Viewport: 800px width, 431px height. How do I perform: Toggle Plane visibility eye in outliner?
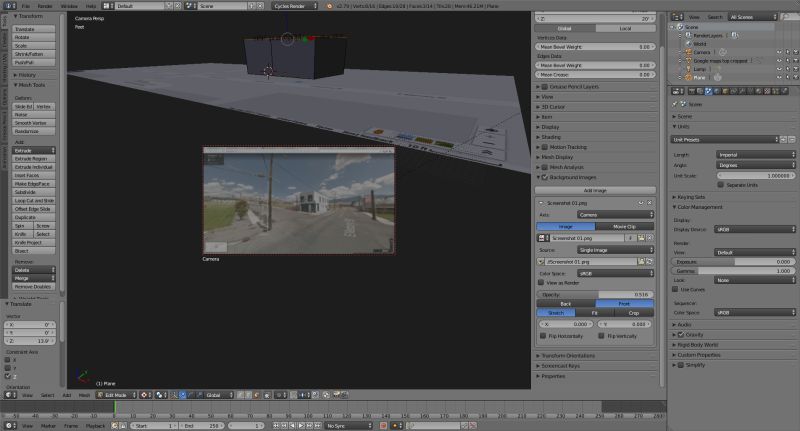pos(779,78)
